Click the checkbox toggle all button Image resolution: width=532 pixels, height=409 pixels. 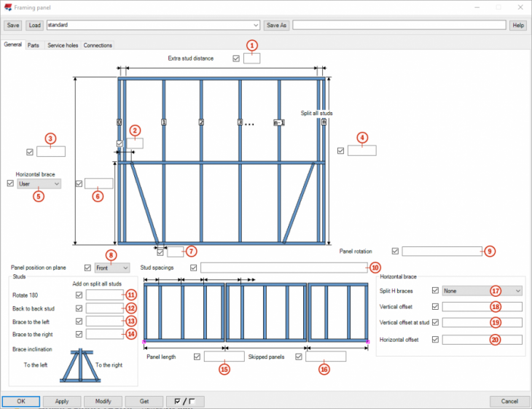tap(185, 402)
